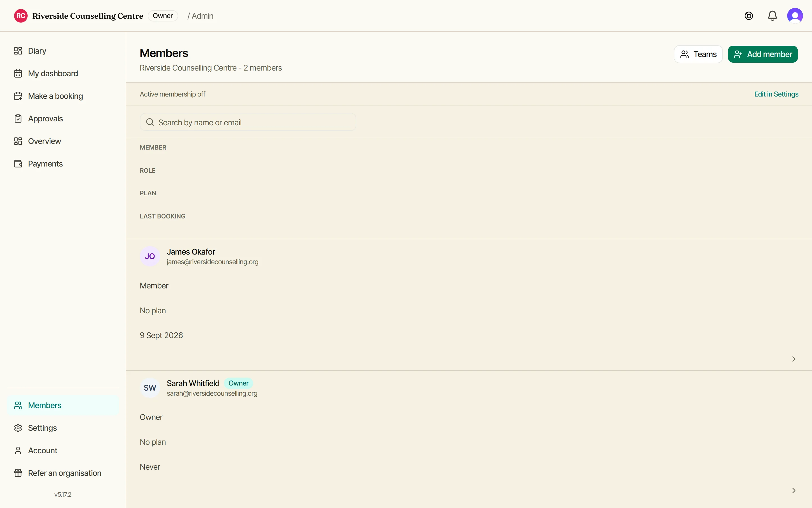Click the Owner tag beside Sarah Whitfield
The width and height of the screenshot is (812, 508).
(x=239, y=383)
